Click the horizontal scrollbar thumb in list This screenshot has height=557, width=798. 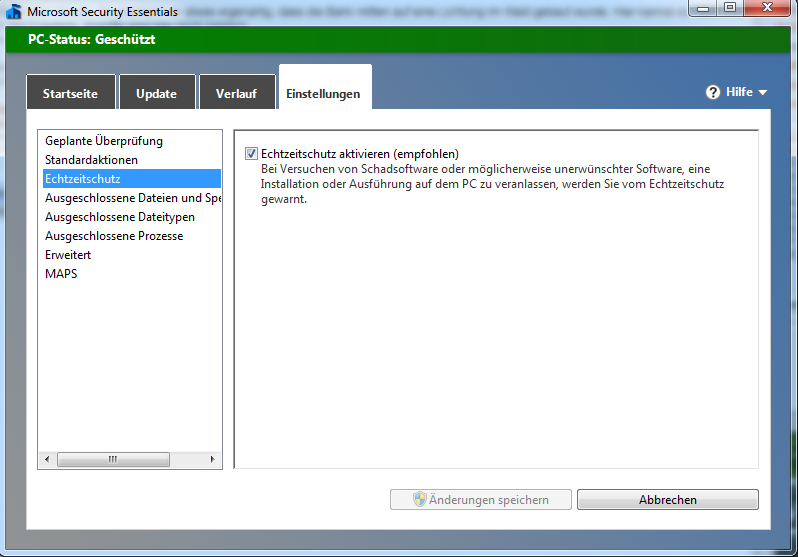point(113,459)
